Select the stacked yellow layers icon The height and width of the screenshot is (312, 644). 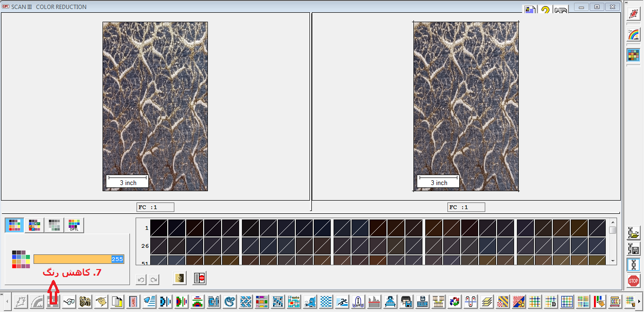tap(487, 301)
